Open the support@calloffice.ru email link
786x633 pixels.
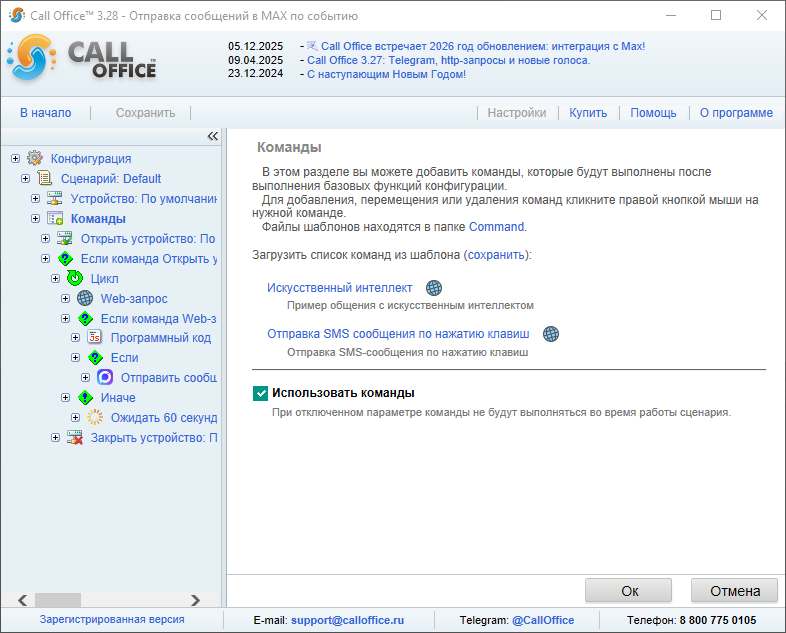click(x=347, y=620)
